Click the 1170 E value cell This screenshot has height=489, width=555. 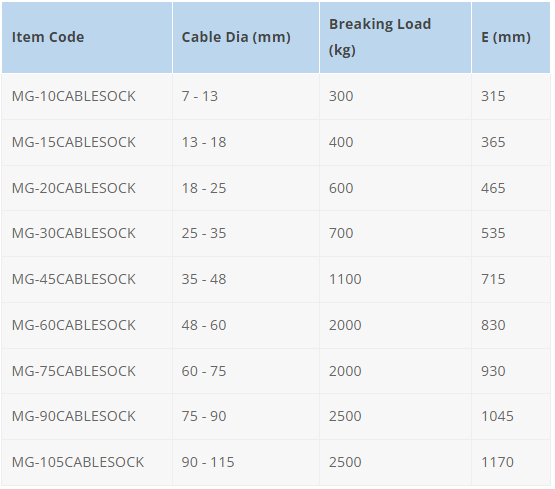coord(511,462)
